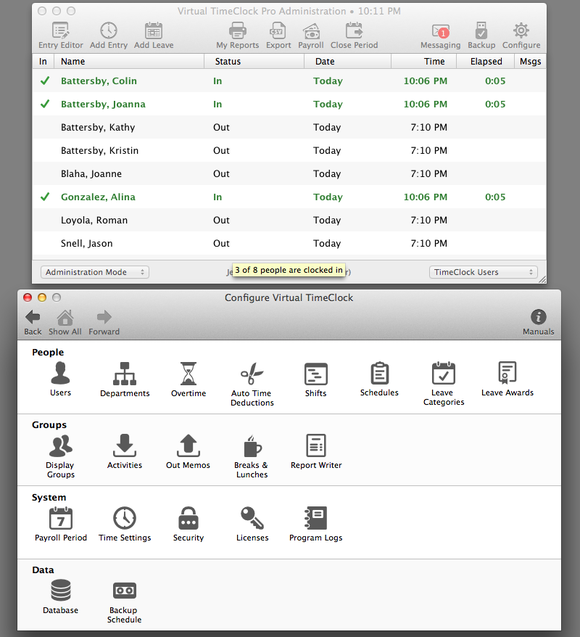This screenshot has height=637, width=580.
Task: Open the Security padlock icon
Action: (188, 518)
